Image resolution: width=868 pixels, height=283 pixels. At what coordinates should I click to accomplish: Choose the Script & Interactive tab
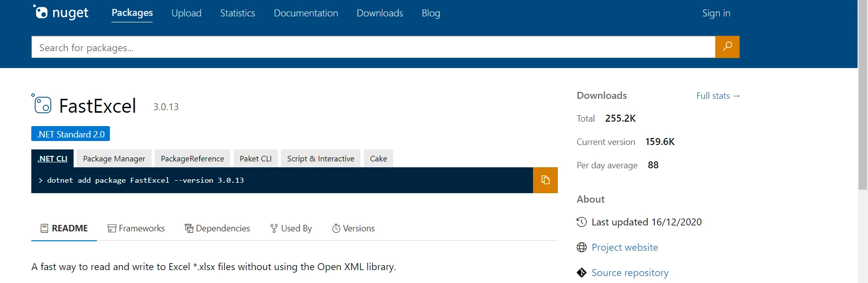321,159
